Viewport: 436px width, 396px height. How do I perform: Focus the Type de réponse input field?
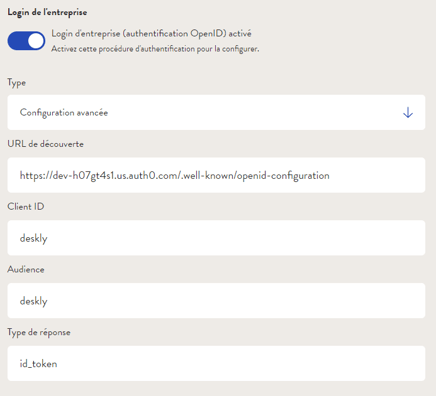click(x=216, y=363)
